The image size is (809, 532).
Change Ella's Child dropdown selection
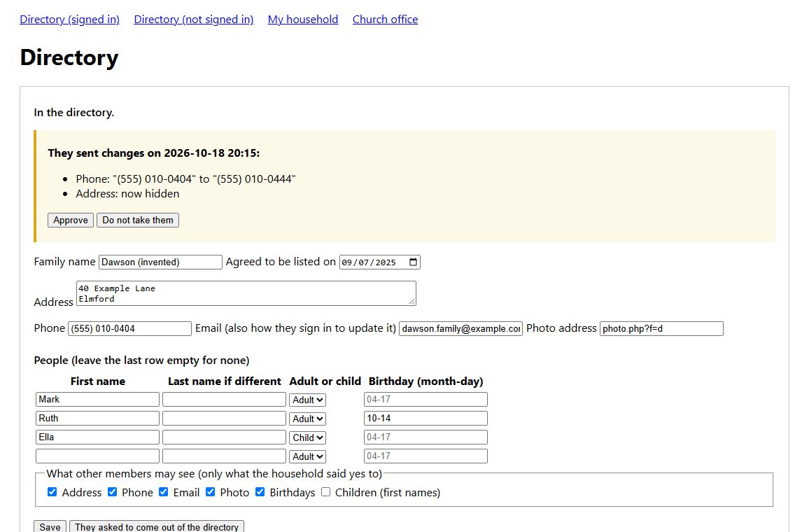click(x=307, y=437)
